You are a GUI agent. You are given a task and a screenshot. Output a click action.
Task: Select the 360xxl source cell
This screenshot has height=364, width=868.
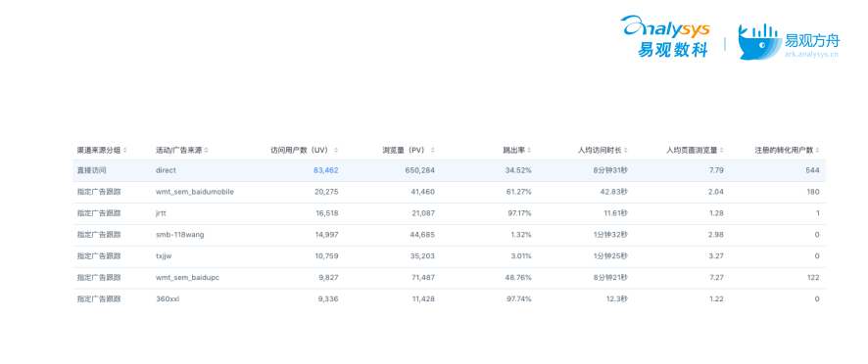coord(168,298)
